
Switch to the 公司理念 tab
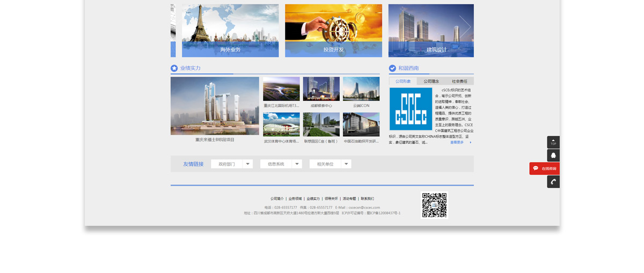(x=431, y=82)
